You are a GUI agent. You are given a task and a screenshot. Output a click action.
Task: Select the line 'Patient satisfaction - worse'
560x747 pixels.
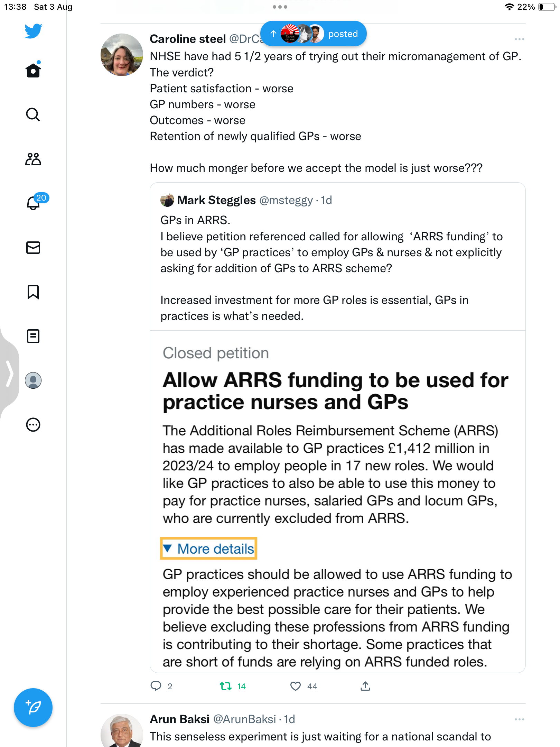222,89
